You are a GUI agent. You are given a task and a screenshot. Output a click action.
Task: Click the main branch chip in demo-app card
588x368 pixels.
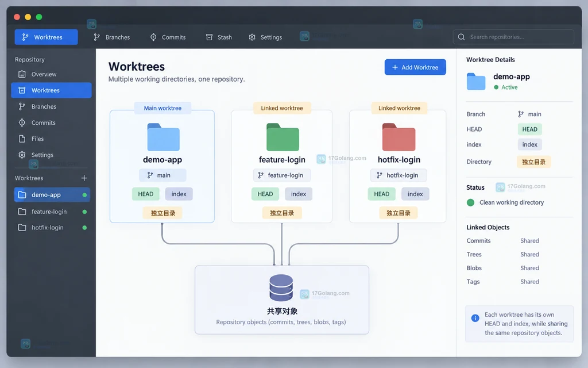pos(163,175)
